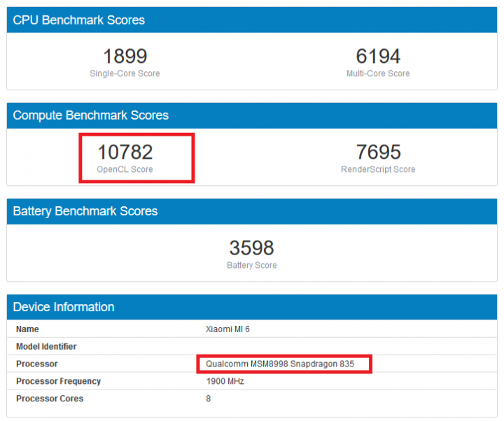The image size is (504, 421).
Task: Click the Battery Score label
Action: click(x=252, y=265)
